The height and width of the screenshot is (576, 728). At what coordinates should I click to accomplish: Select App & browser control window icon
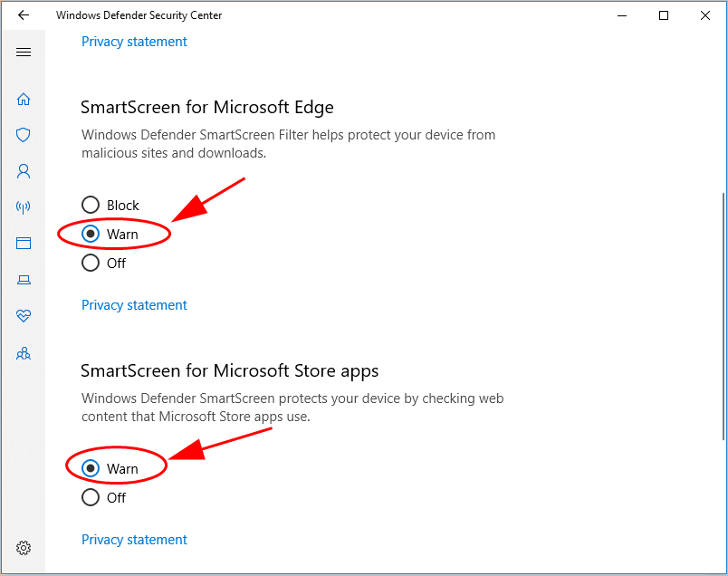(x=24, y=244)
